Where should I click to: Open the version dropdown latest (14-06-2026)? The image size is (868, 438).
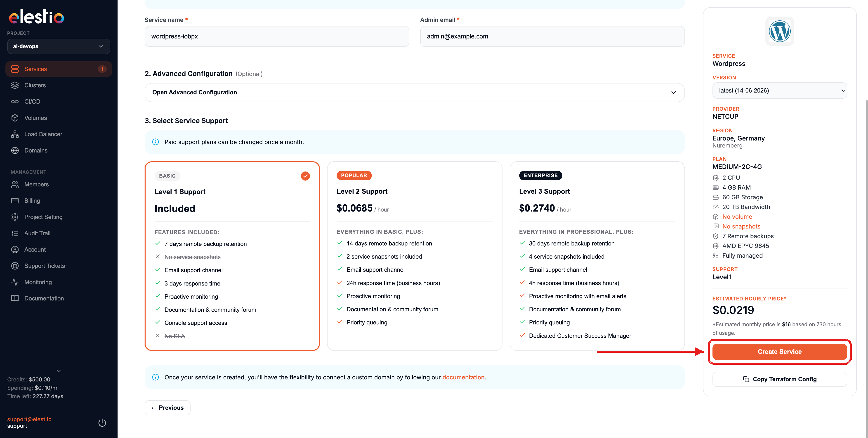coord(780,90)
